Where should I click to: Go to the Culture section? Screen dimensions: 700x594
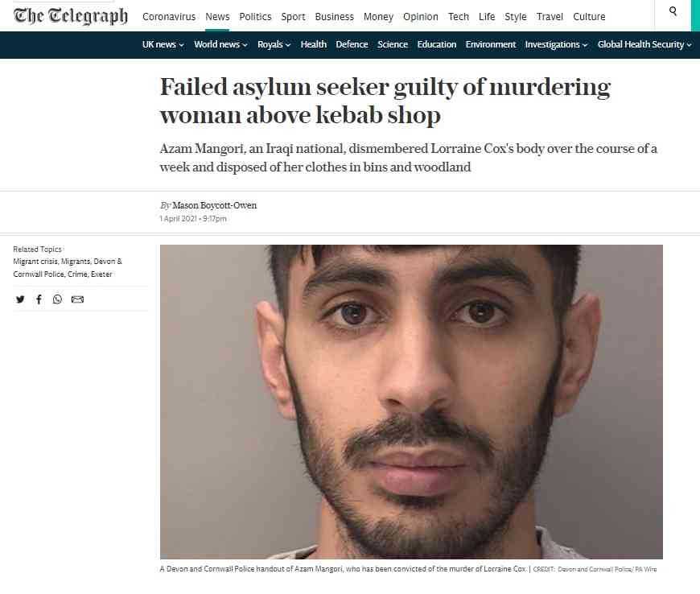tap(589, 17)
